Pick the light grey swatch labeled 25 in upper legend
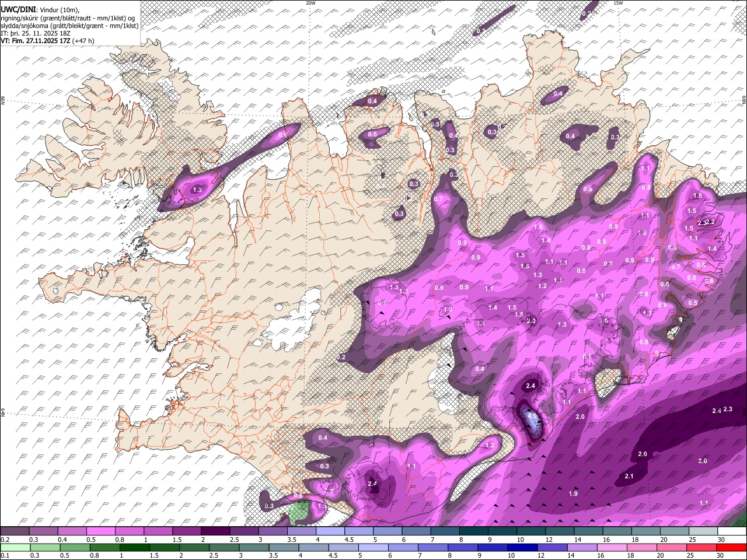747x560 pixels. [x=703, y=531]
